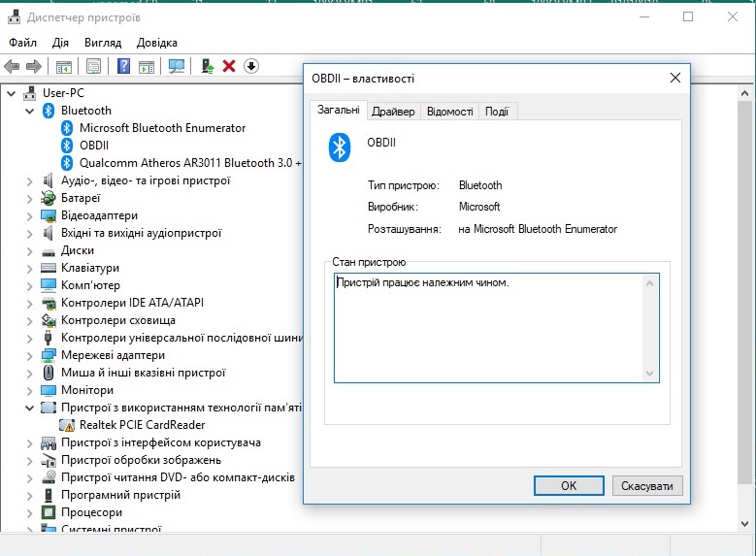Open the Довідка menu
Screen dimensions: 756x556
[x=156, y=43]
